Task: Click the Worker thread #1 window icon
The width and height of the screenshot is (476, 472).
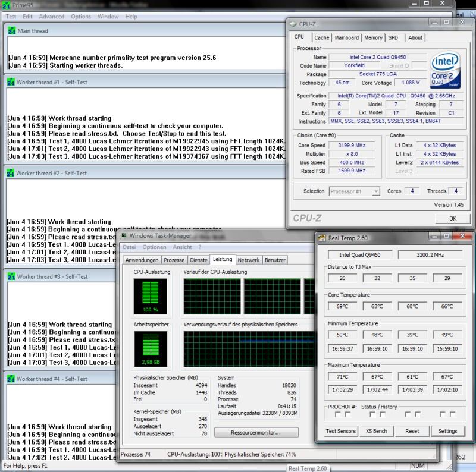Action: 11,82
